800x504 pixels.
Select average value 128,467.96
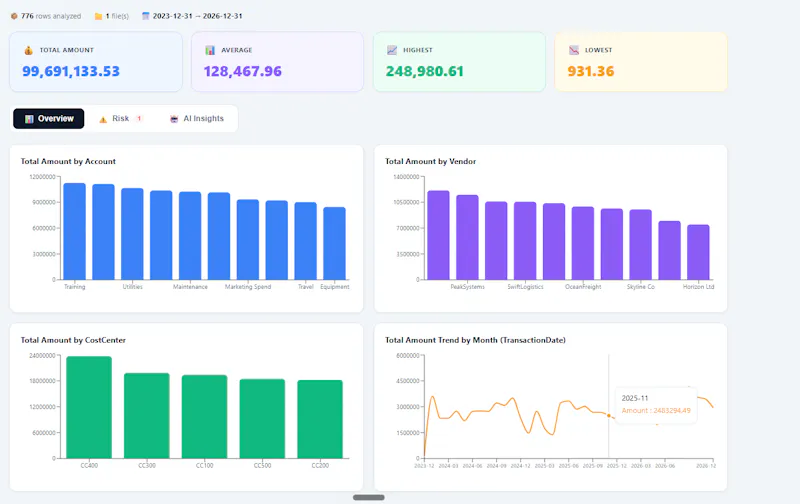click(242, 71)
